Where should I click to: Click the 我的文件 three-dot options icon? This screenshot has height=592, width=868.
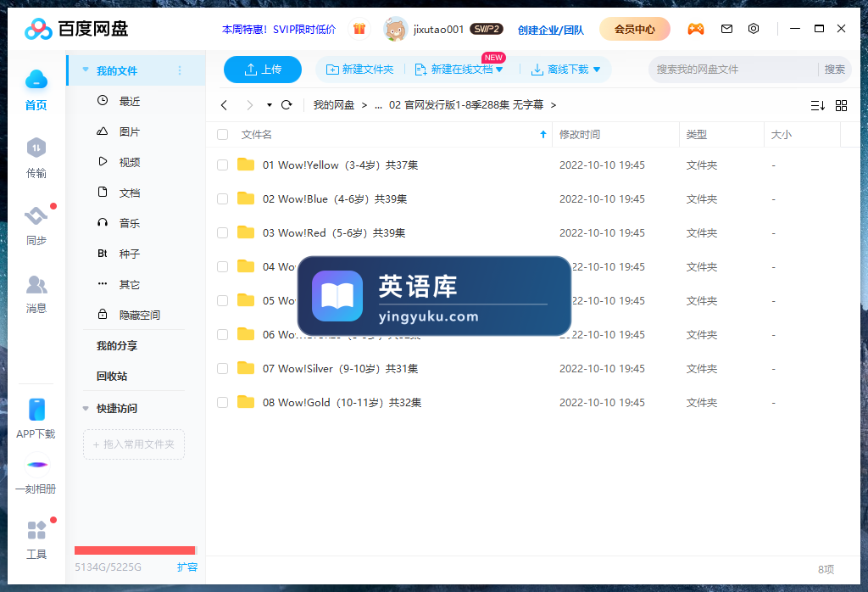pyautogui.click(x=180, y=70)
